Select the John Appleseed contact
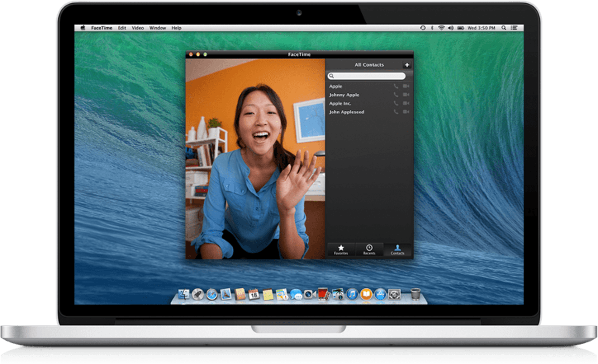 [x=369, y=112]
